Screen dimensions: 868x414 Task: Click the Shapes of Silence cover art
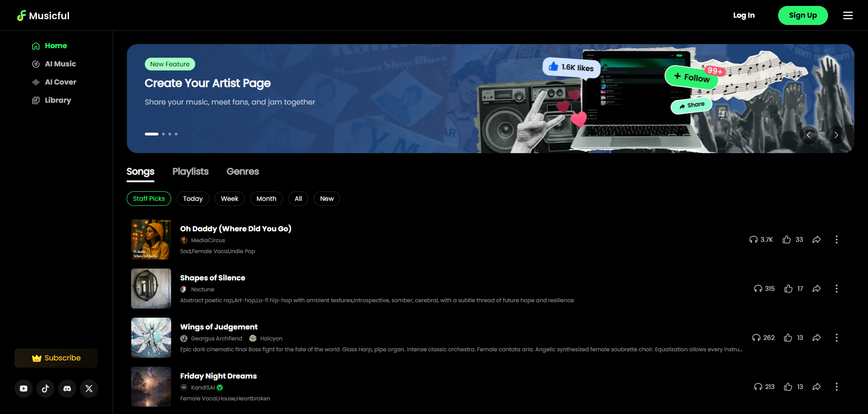151,289
